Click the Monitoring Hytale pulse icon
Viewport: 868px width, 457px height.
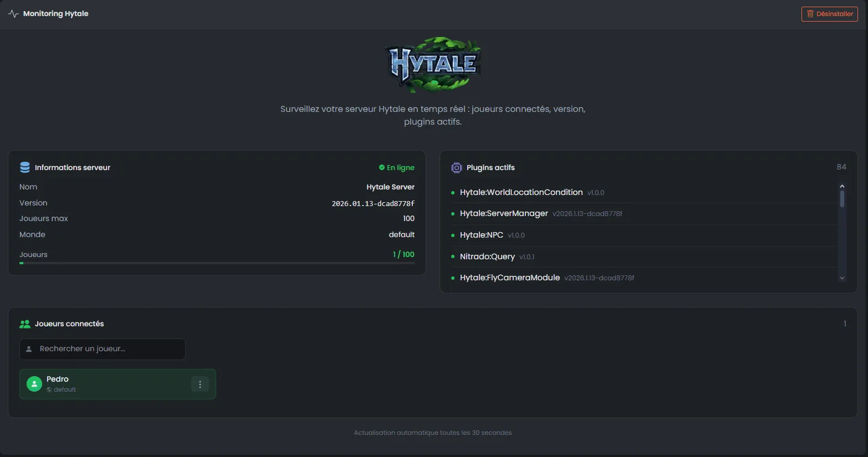pyautogui.click(x=13, y=14)
